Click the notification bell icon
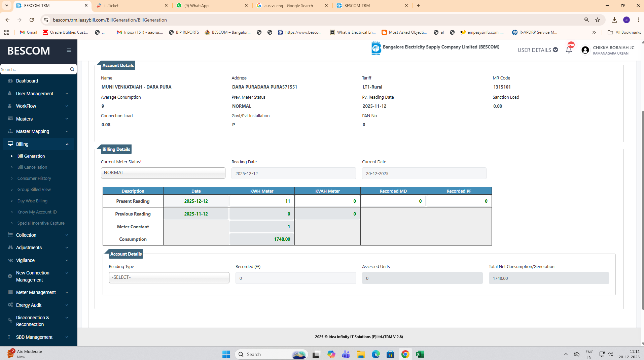This screenshot has width=644, height=360. tap(569, 50)
